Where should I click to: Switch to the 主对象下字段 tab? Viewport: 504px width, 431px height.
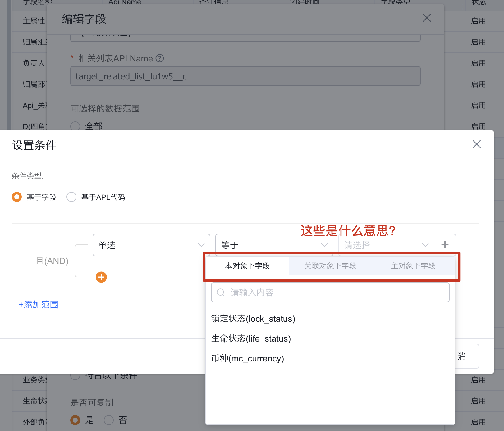pyautogui.click(x=413, y=266)
